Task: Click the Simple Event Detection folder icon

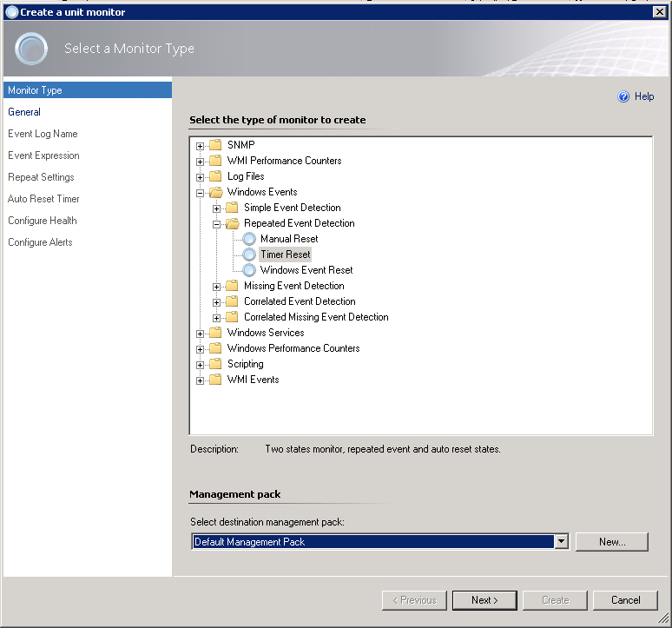Action: tap(232, 207)
